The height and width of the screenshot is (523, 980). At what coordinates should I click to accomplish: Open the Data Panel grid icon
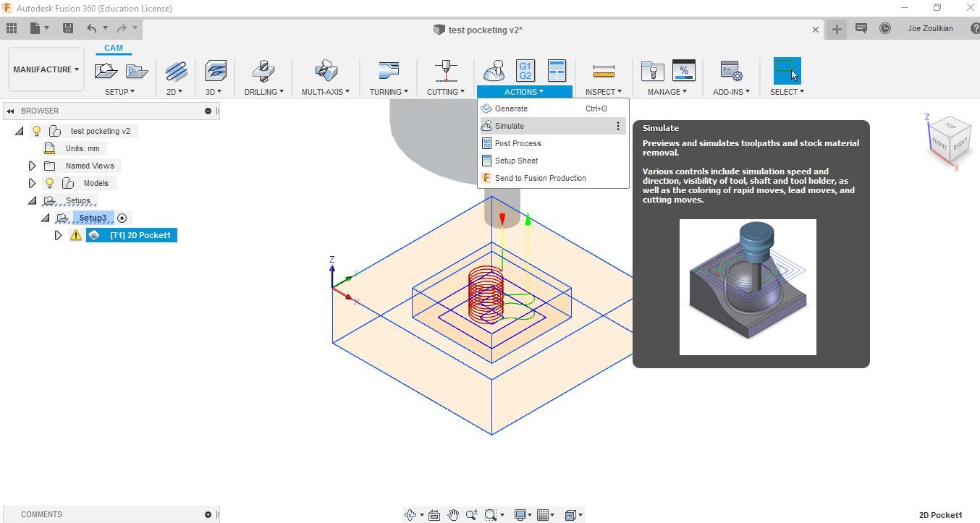click(x=12, y=28)
